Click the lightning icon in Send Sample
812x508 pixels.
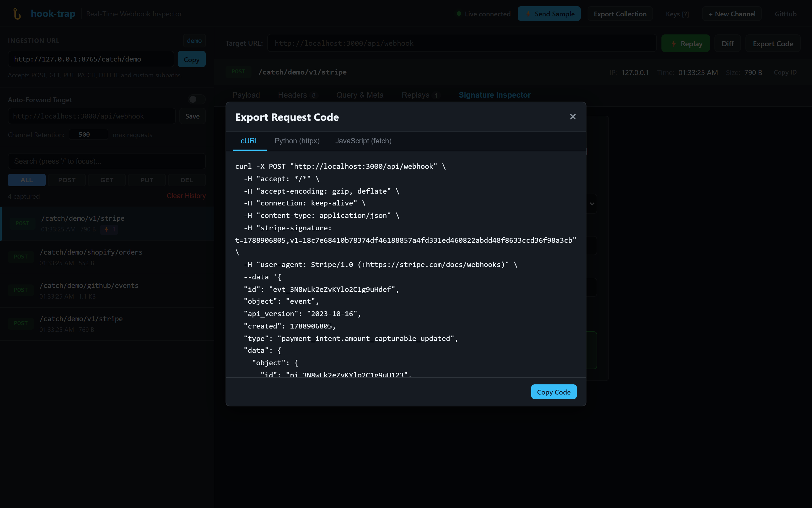coord(528,14)
